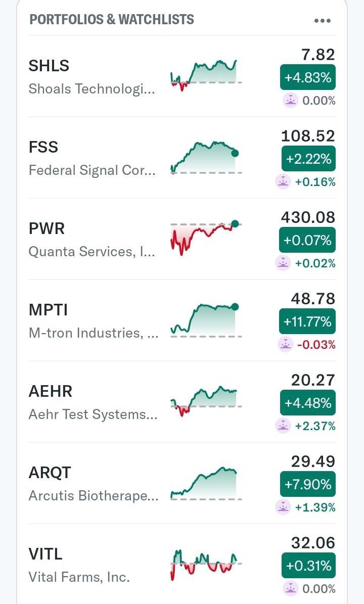Toggle the SHLS +4.83% change badge
The image size is (364, 604).
point(308,78)
